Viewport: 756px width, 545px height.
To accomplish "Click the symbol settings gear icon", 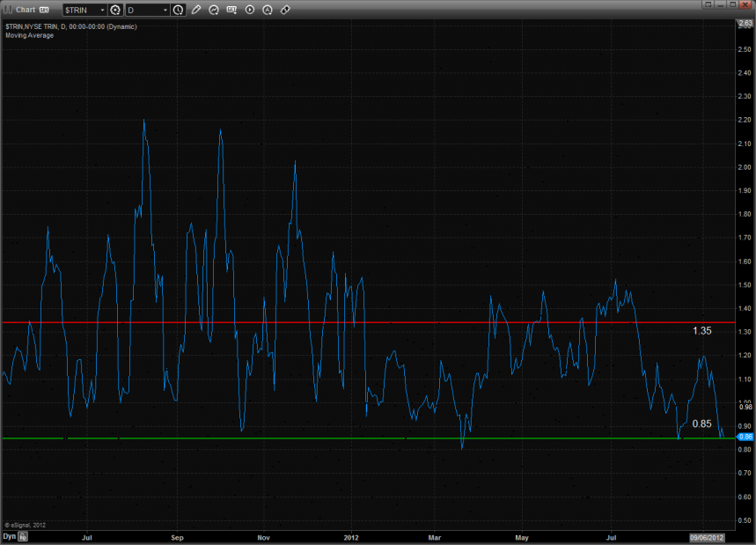I will click(x=114, y=10).
